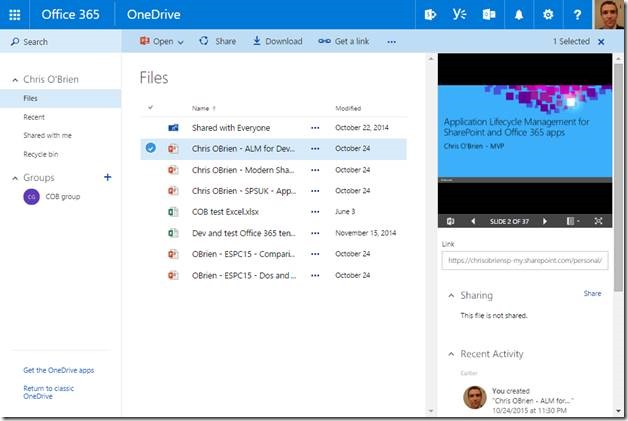The image size is (628, 421).
Task: Open Skype for Business icon in header
Action: coord(430,15)
